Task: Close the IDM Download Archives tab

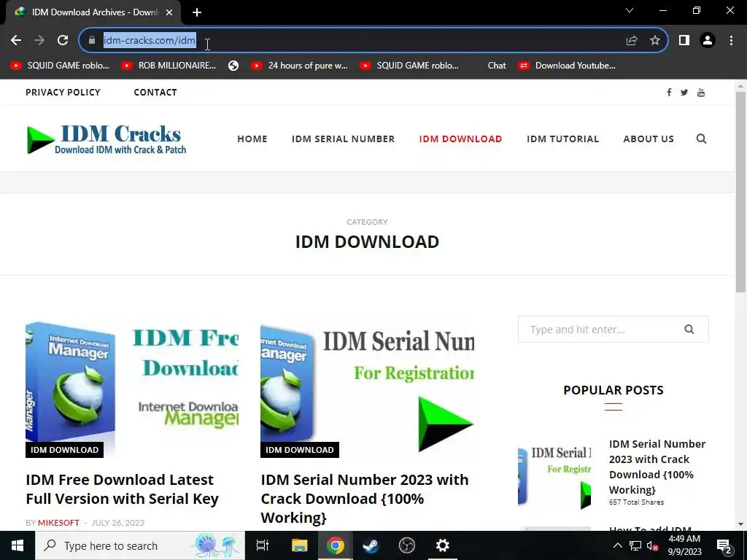Action: click(x=169, y=12)
